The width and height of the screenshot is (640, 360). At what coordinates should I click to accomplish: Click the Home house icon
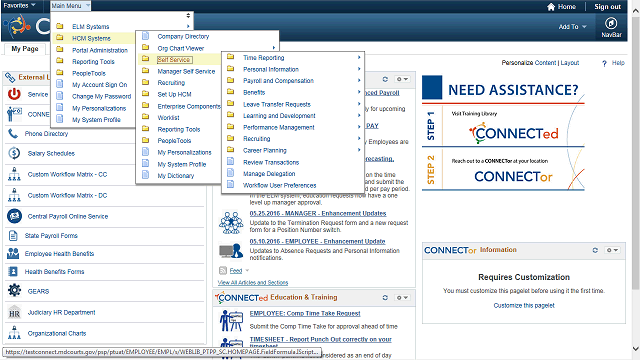click(x=551, y=7)
